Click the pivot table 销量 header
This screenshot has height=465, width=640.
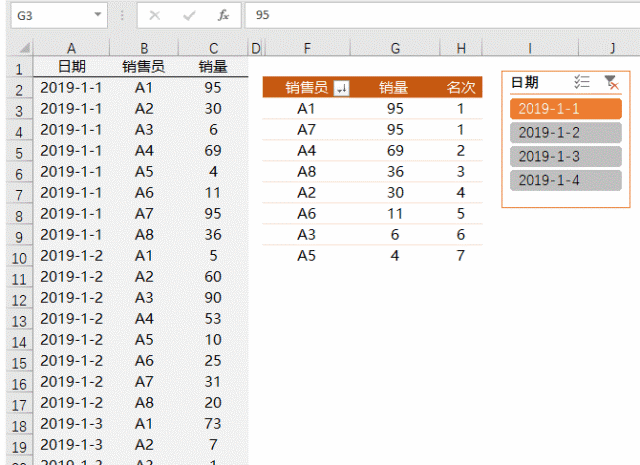point(394,87)
